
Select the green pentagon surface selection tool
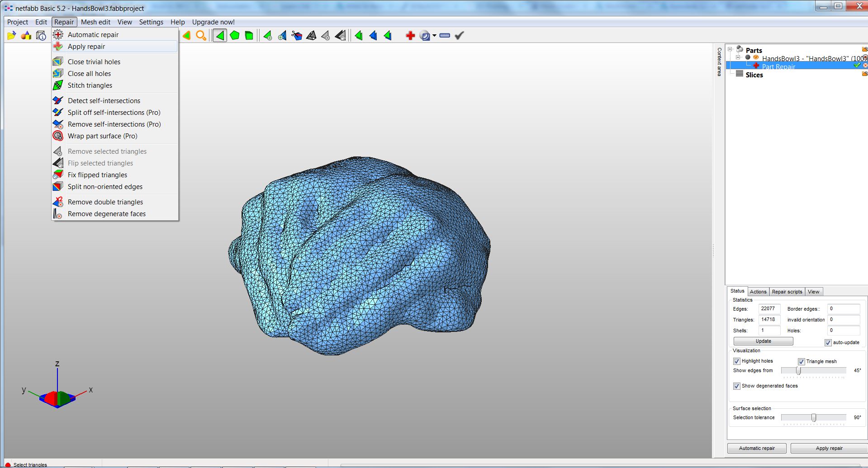pos(235,35)
